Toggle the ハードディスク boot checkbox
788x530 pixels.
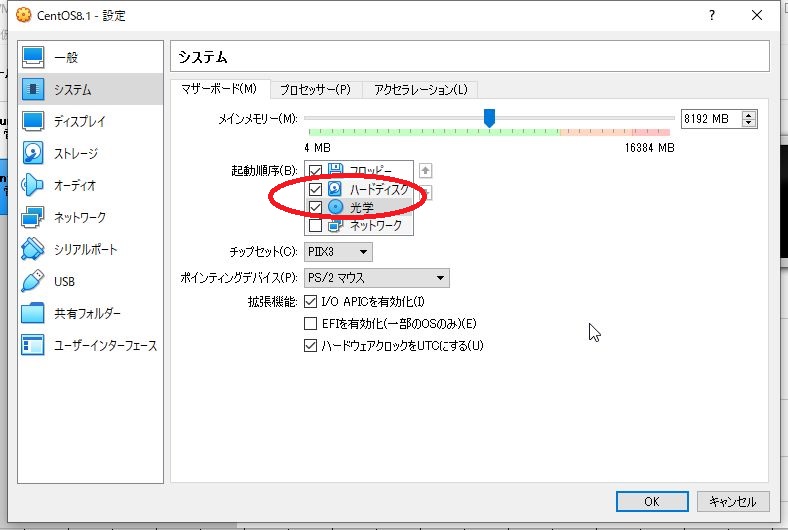point(315,189)
